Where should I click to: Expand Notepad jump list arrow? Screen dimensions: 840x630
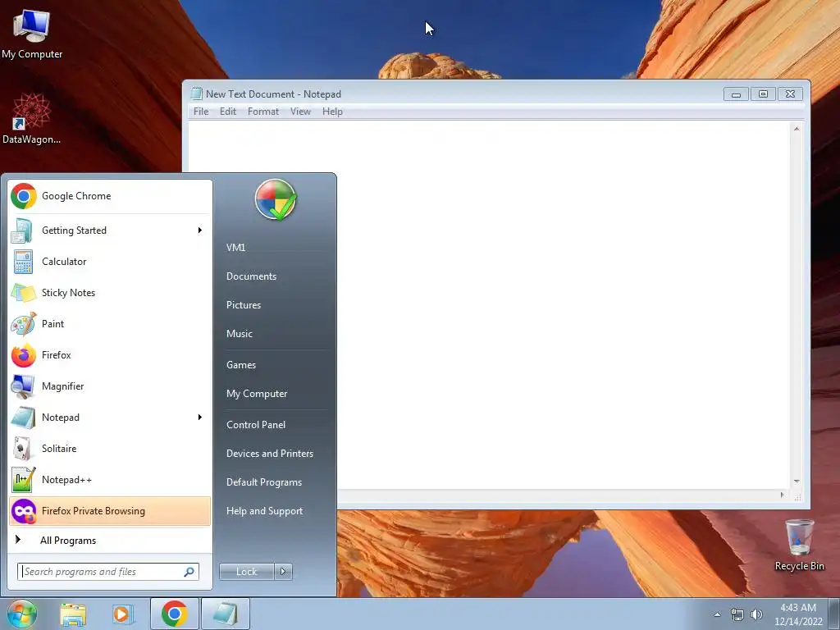200,418
